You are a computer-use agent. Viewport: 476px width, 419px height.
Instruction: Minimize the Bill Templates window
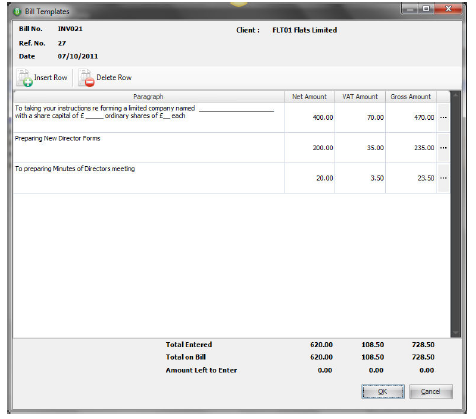[410, 9]
